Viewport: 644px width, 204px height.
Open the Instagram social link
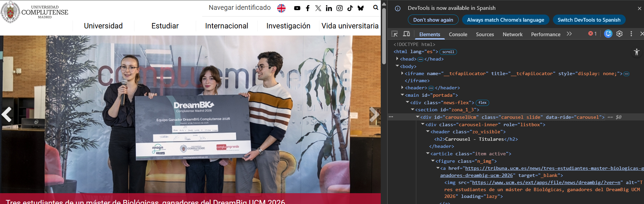pos(339,8)
